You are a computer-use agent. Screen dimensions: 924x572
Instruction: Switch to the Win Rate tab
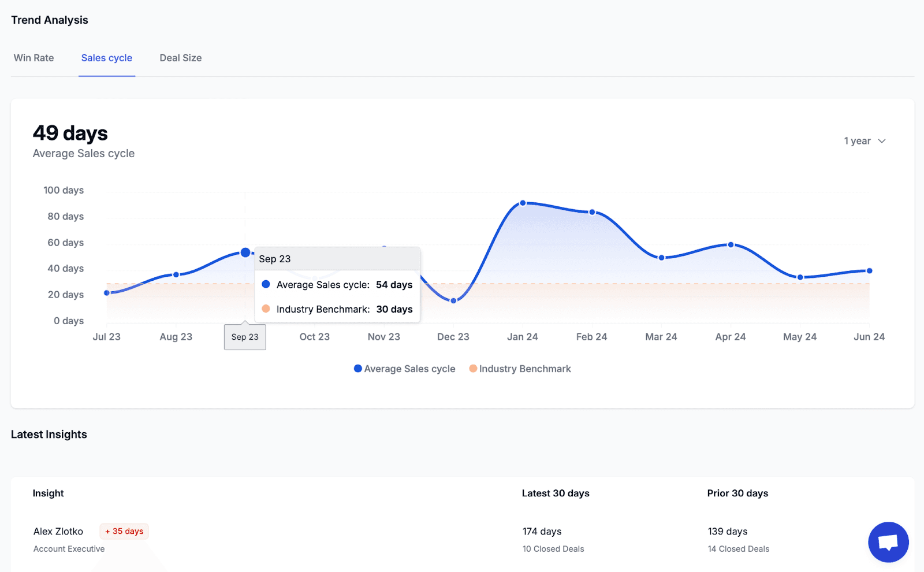33,58
